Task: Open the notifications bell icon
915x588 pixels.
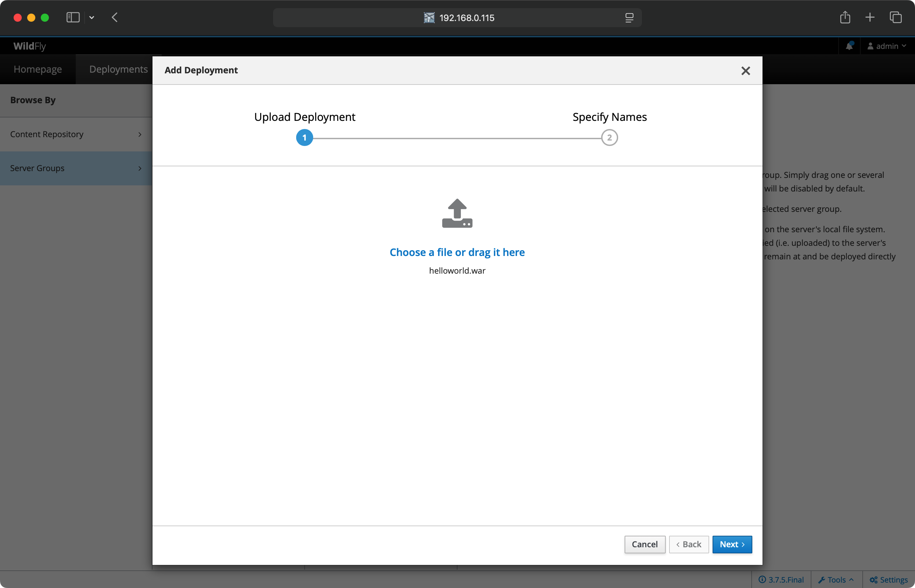Action: (x=849, y=46)
